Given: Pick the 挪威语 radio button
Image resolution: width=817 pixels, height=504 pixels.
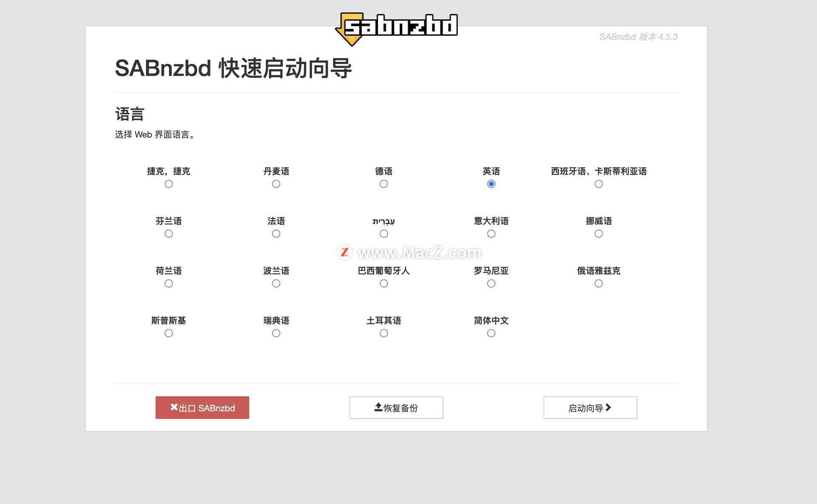Looking at the screenshot, I should 599,234.
